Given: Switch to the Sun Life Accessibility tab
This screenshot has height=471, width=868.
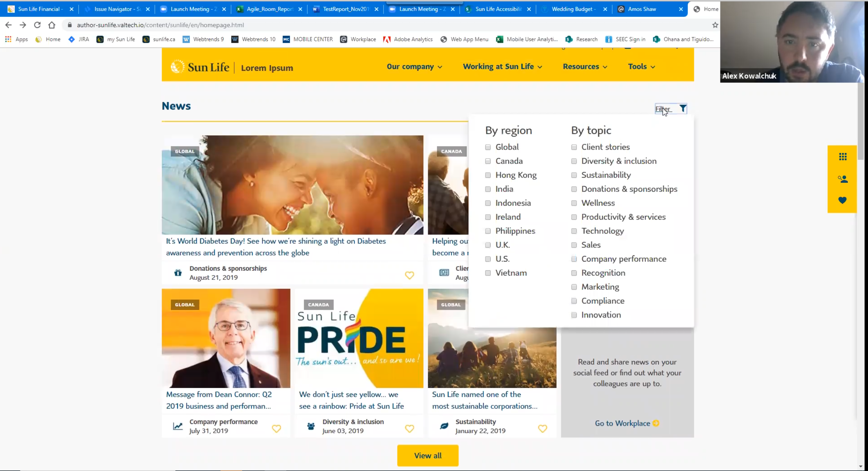Looking at the screenshot, I should pyautogui.click(x=498, y=9).
